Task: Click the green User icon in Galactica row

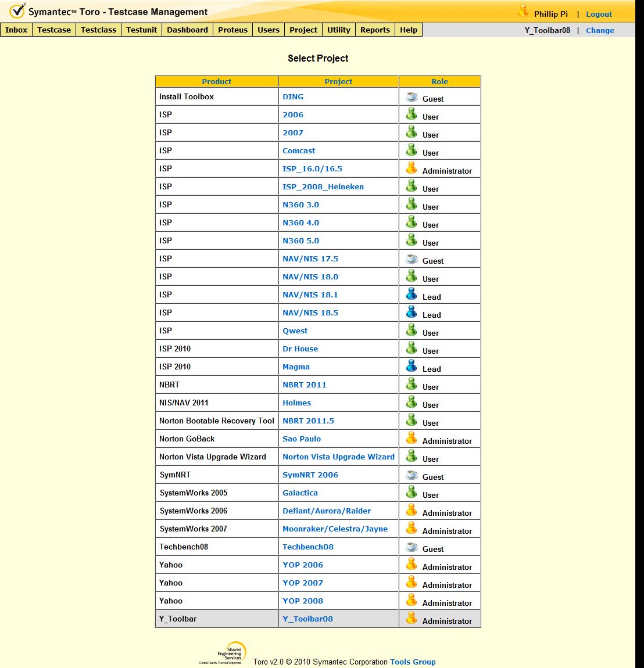Action: click(412, 491)
